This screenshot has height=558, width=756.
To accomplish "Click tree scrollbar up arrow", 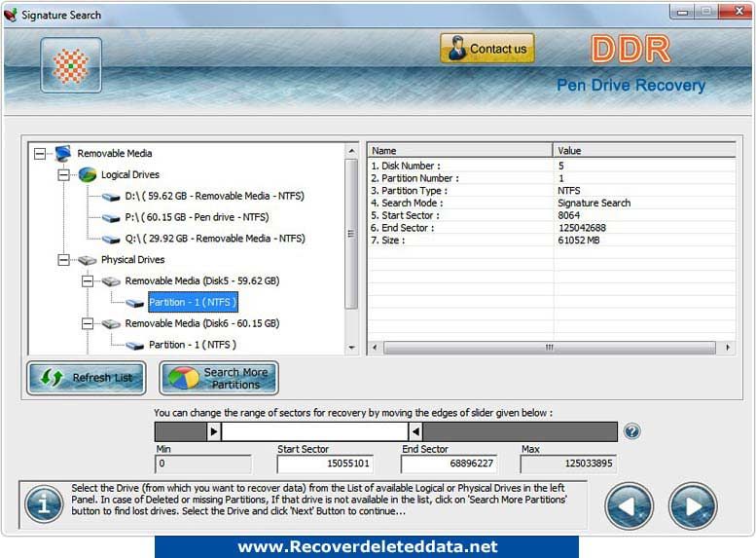I will tap(352, 151).
